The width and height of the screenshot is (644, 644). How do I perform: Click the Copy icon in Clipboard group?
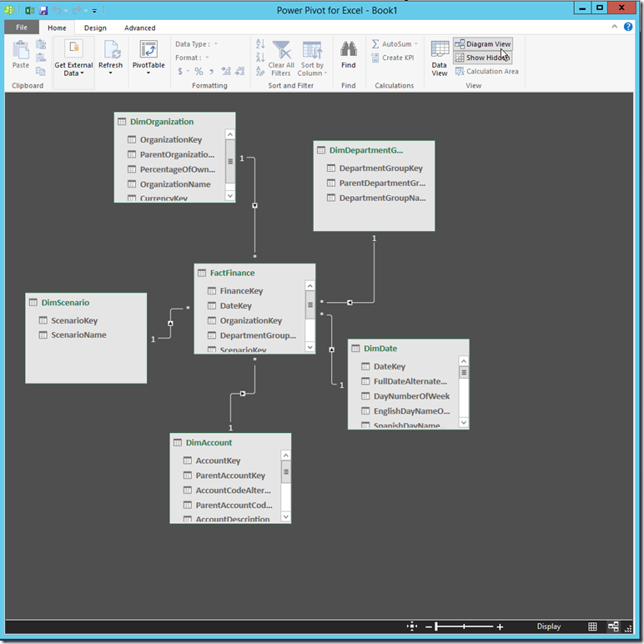click(41, 71)
